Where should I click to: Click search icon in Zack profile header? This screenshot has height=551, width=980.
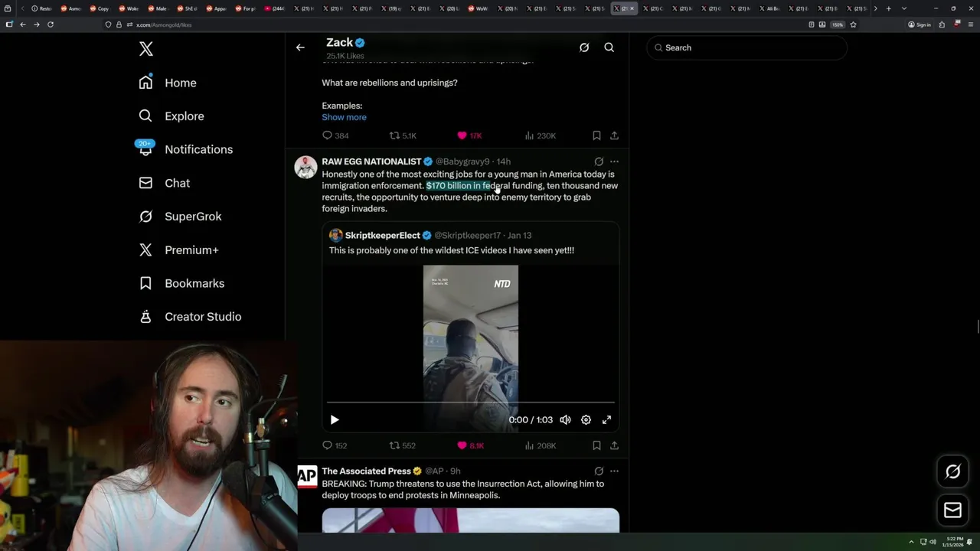coord(609,47)
